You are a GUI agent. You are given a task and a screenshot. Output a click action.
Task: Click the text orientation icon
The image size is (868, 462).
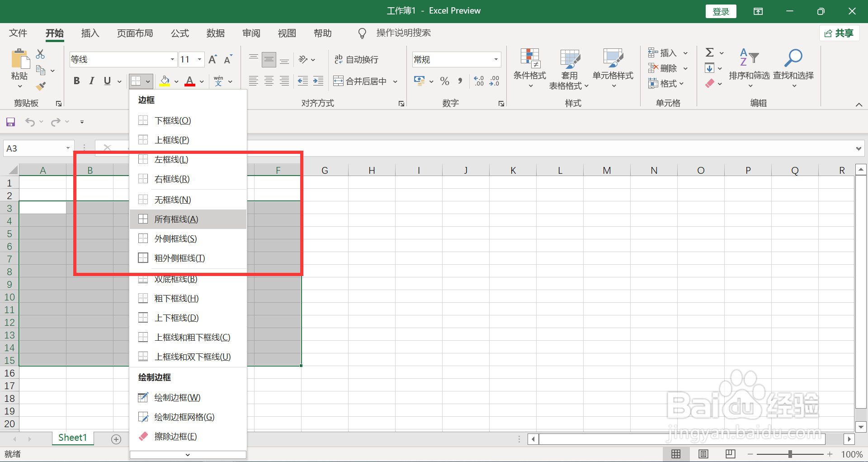303,59
